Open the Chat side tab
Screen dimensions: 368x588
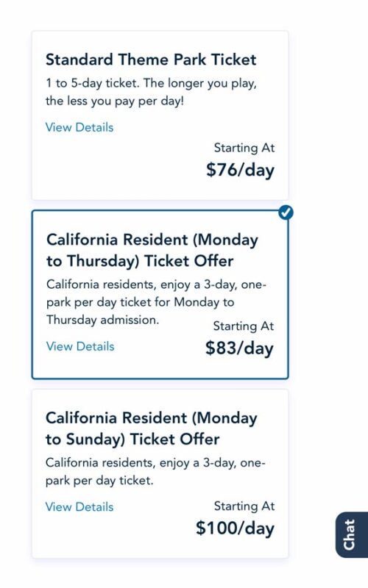coord(352,534)
